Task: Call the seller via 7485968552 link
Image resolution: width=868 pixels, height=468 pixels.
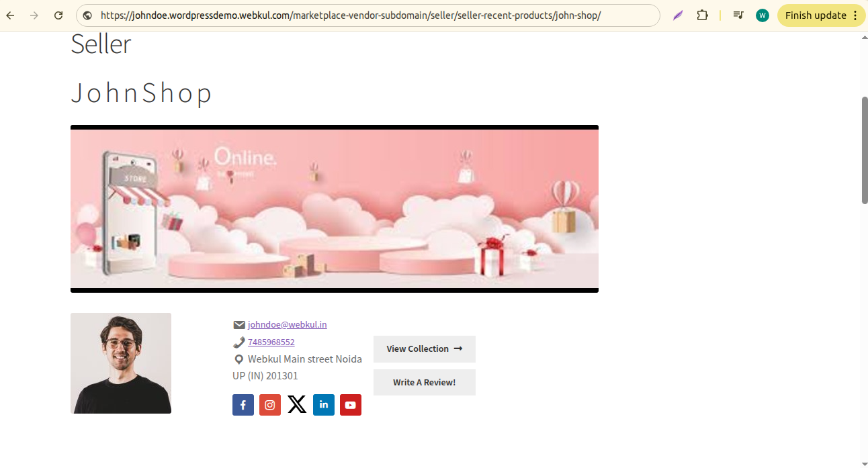Action: [x=271, y=342]
